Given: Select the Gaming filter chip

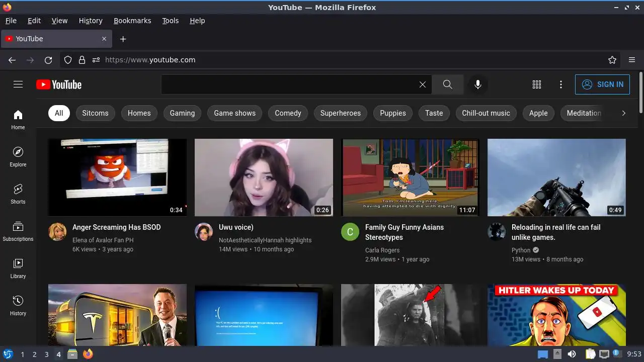Looking at the screenshot, I should 182,113.
